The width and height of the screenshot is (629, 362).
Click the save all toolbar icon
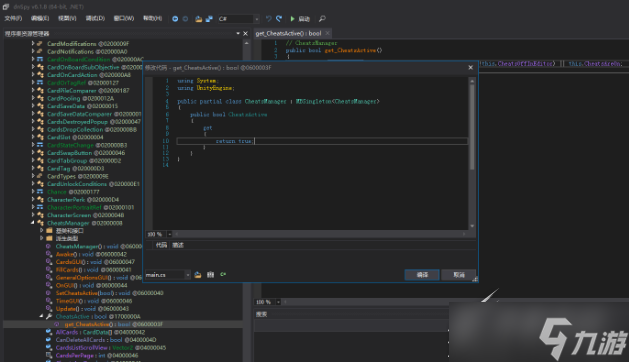(x=209, y=19)
